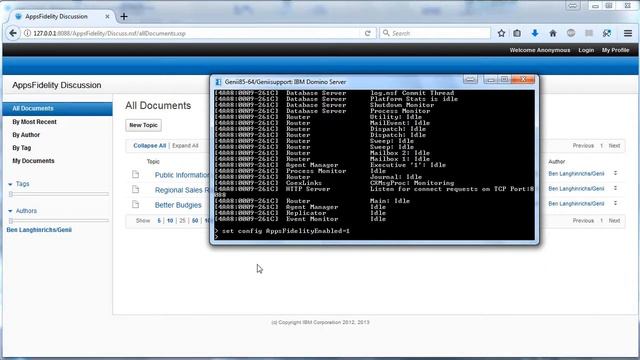Viewport: 640px width, 360px height.
Task: Expand row options for Better Budgies topic
Action: (616, 203)
